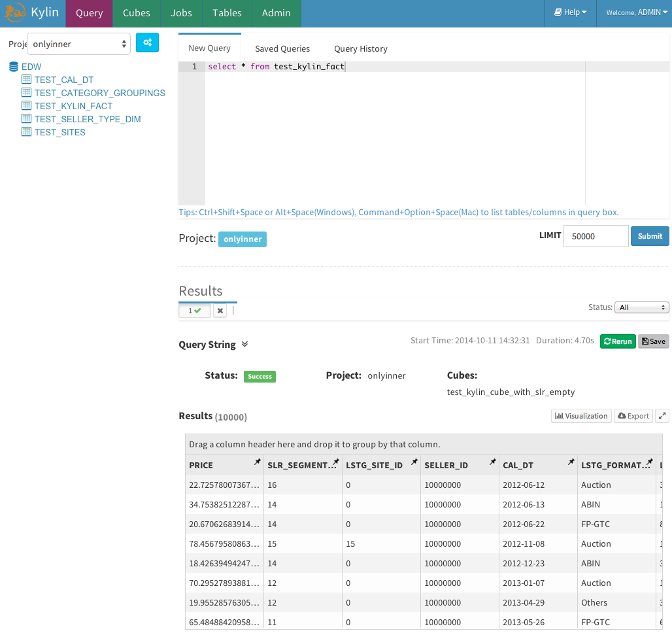This screenshot has height=635, width=672.
Task: Click the table icon beside TEST_SITES
Action: pyautogui.click(x=27, y=131)
